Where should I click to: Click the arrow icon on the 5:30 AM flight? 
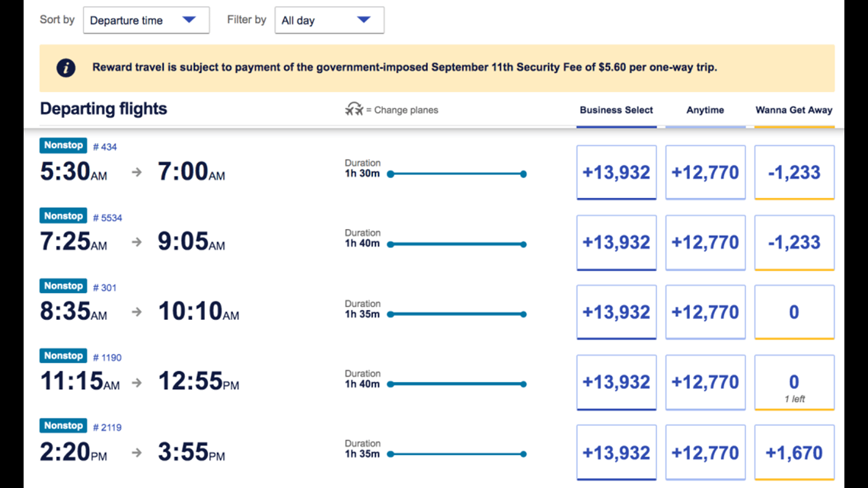click(137, 173)
